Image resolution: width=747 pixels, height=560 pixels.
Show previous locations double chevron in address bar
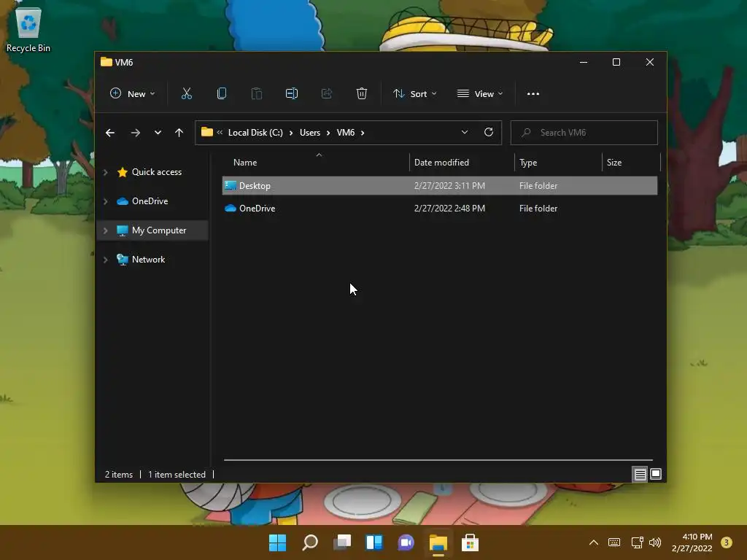pos(220,133)
